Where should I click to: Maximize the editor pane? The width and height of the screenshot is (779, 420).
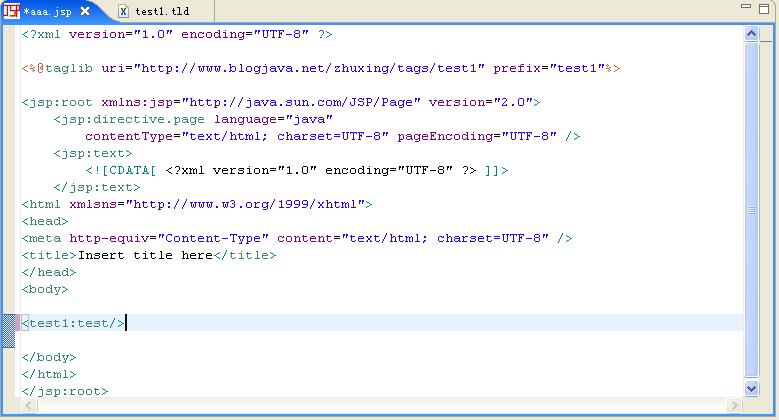click(x=764, y=8)
